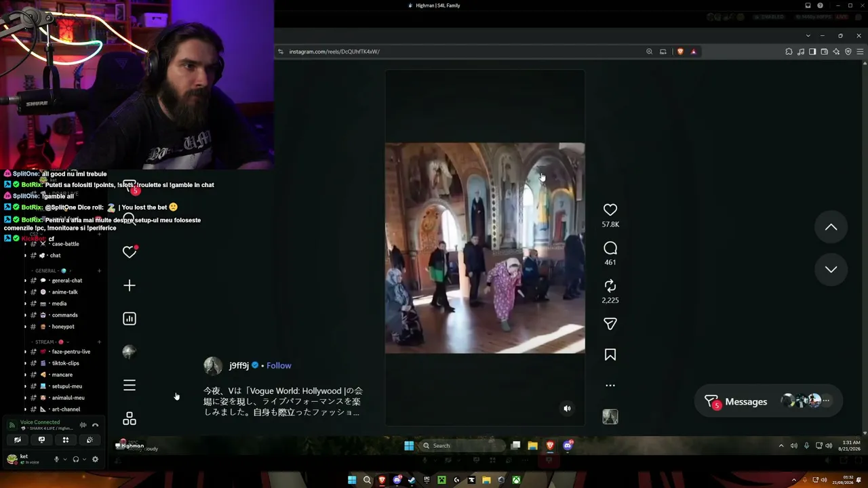868x488 pixels.
Task: Mute the Discord microphone
Action: pyautogui.click(x=57, y=460)
